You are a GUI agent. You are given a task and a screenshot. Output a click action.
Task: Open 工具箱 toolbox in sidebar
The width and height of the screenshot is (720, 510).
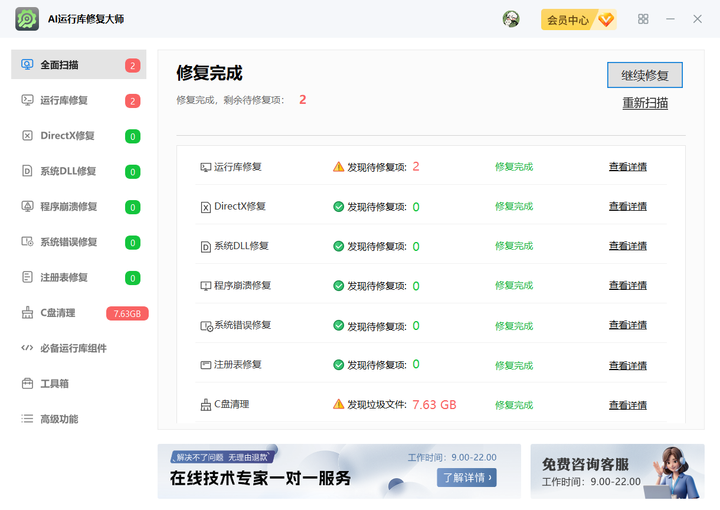click(79, 384)
